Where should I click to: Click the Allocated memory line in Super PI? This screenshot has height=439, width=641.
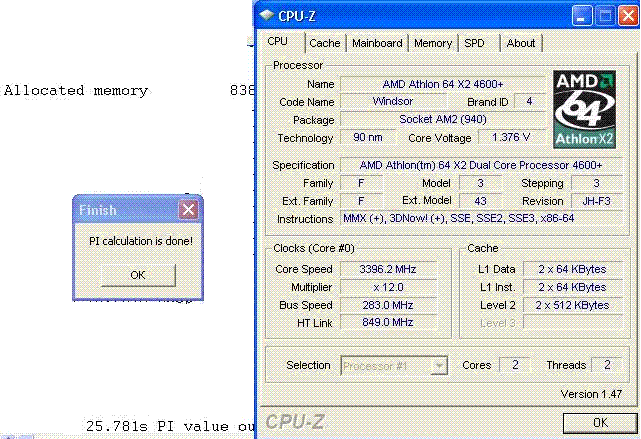coord(129,90)
